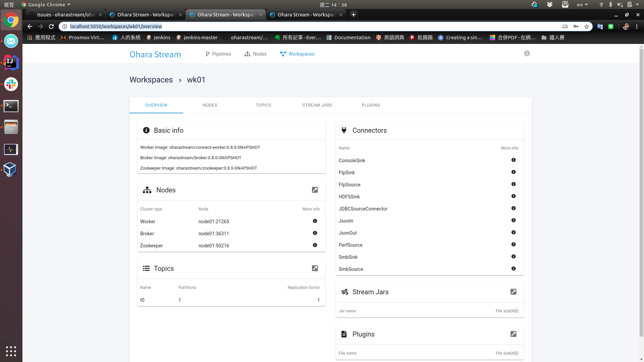Open the en input language dropdown
The height and width of the screenshot is (362, 644).
tap(582, 5)
